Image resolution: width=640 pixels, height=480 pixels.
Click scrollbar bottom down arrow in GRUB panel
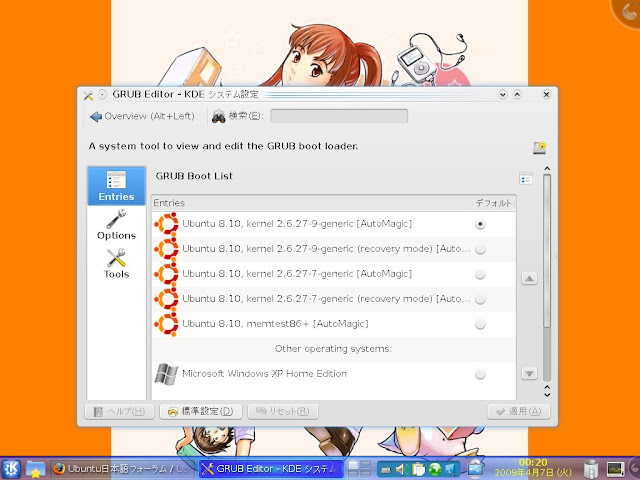click(x=547, y=395)
